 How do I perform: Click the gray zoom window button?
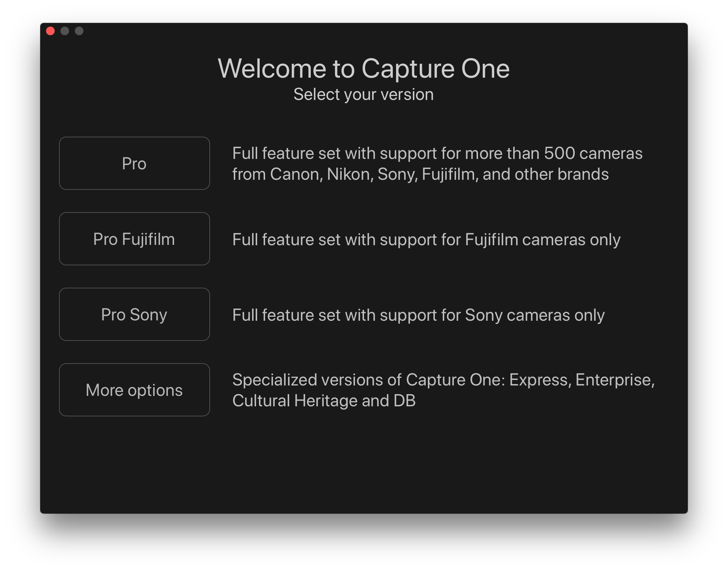click(x=79, y=31)
